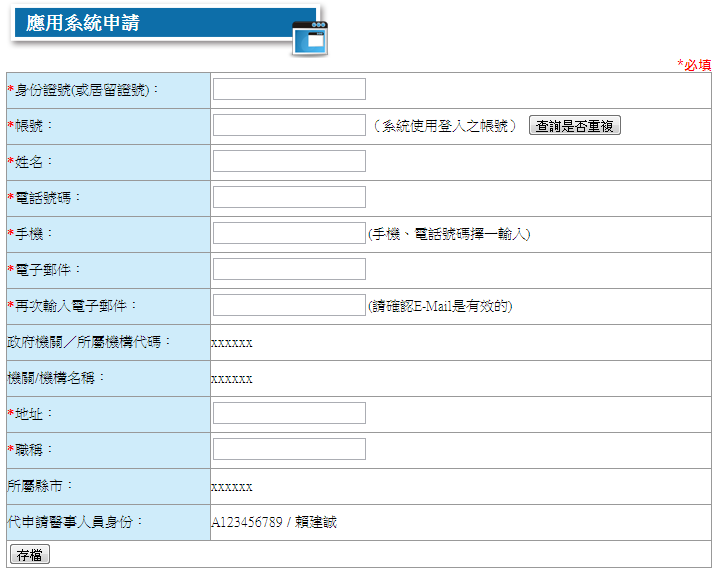Click into the 帳號 account input field
This screenshot has width=721, height=573.
point(289,125)
